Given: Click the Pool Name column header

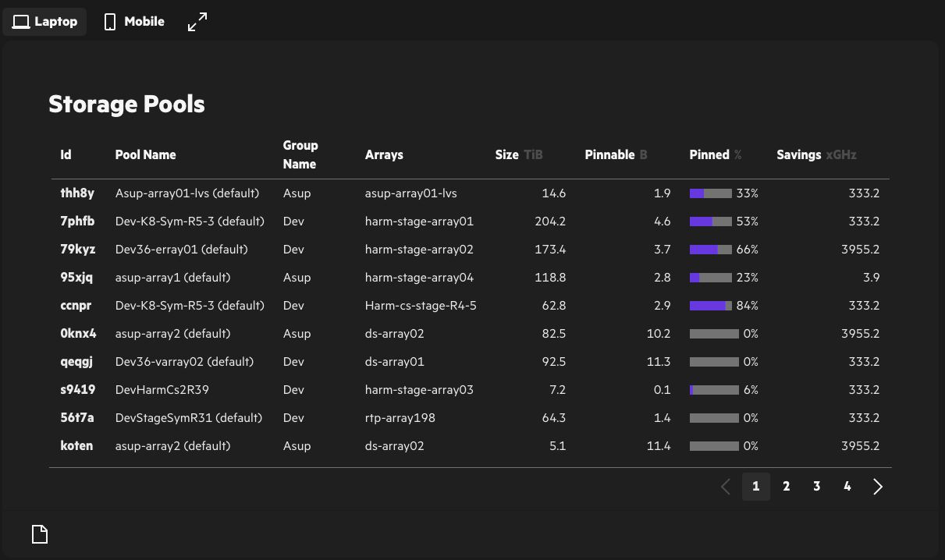Looking at the screenshot, I should coord(146,154).
